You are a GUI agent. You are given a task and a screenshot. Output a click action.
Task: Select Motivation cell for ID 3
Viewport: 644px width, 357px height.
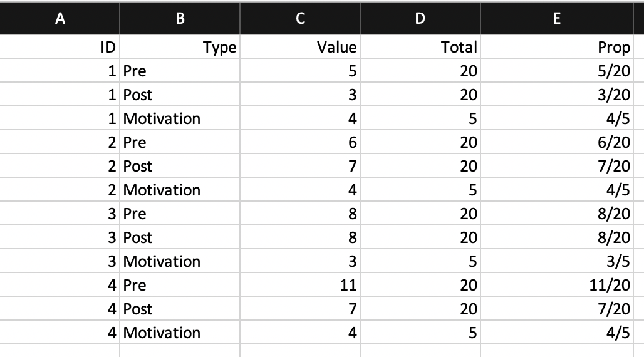180,261
